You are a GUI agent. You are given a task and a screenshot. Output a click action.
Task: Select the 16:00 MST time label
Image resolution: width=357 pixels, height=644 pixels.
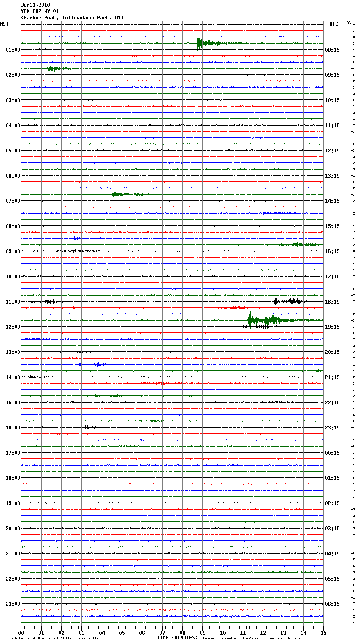13,428
